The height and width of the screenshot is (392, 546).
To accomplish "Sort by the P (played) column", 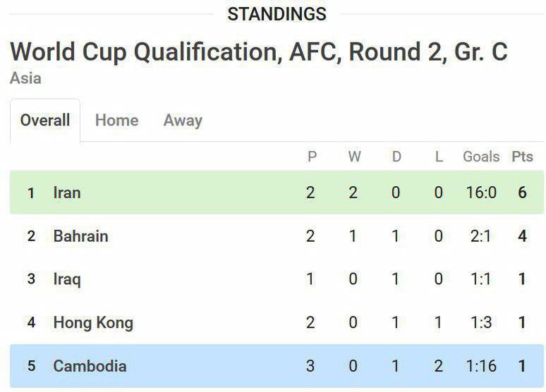I will [312, 157].
